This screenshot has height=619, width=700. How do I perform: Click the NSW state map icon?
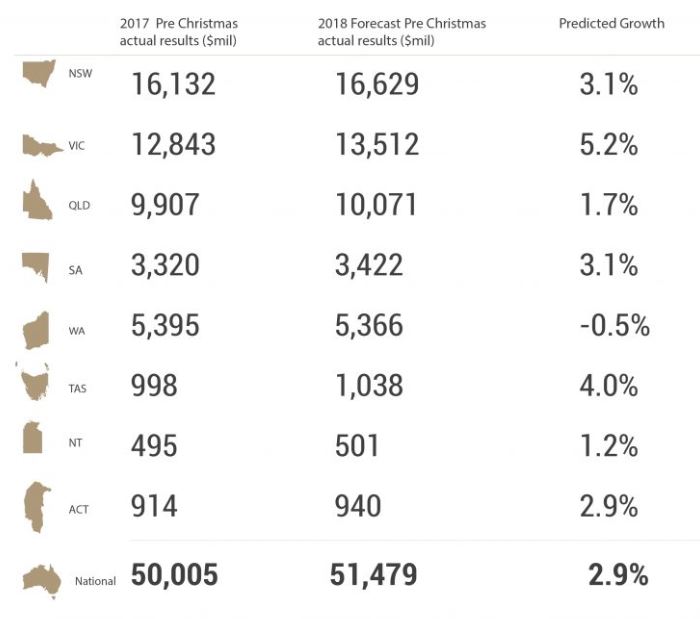[x=39, y=73]
